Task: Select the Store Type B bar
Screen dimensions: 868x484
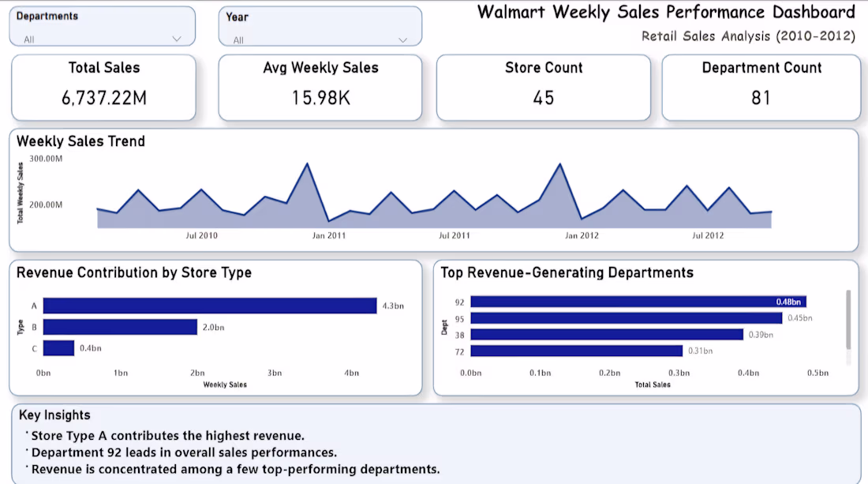Action: (120, 327)
